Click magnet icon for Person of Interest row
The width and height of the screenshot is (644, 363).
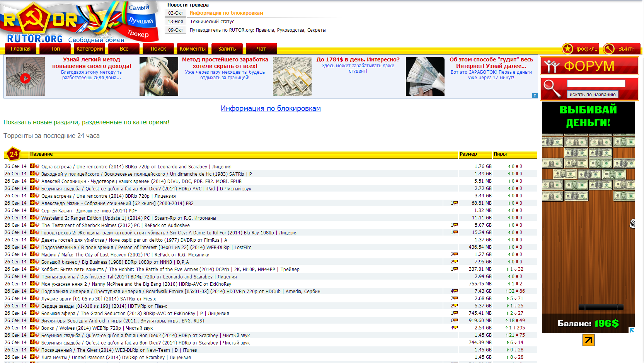pos(37,247)
